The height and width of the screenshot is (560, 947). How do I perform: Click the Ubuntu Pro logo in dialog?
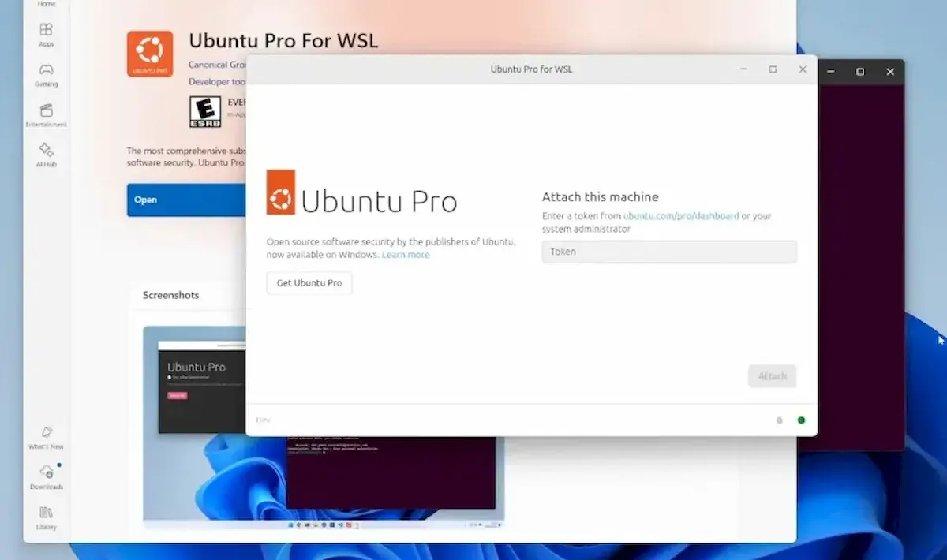[x=361, y=193]
